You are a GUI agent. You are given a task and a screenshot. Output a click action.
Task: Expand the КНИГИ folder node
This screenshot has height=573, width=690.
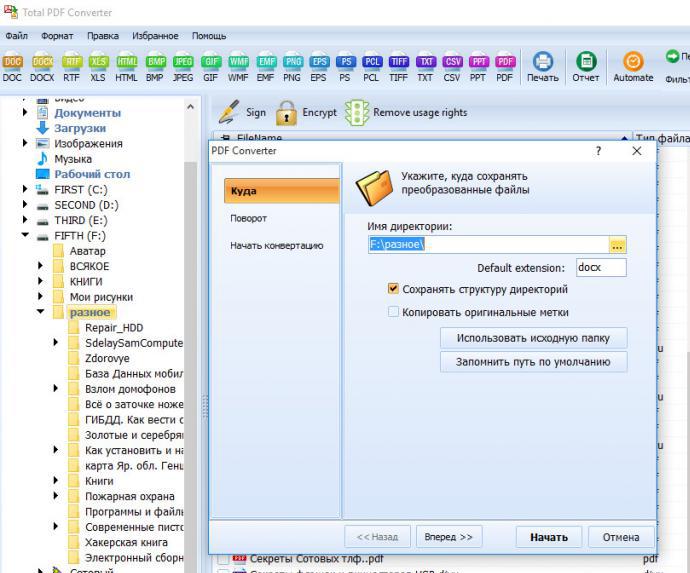point(41,282)
